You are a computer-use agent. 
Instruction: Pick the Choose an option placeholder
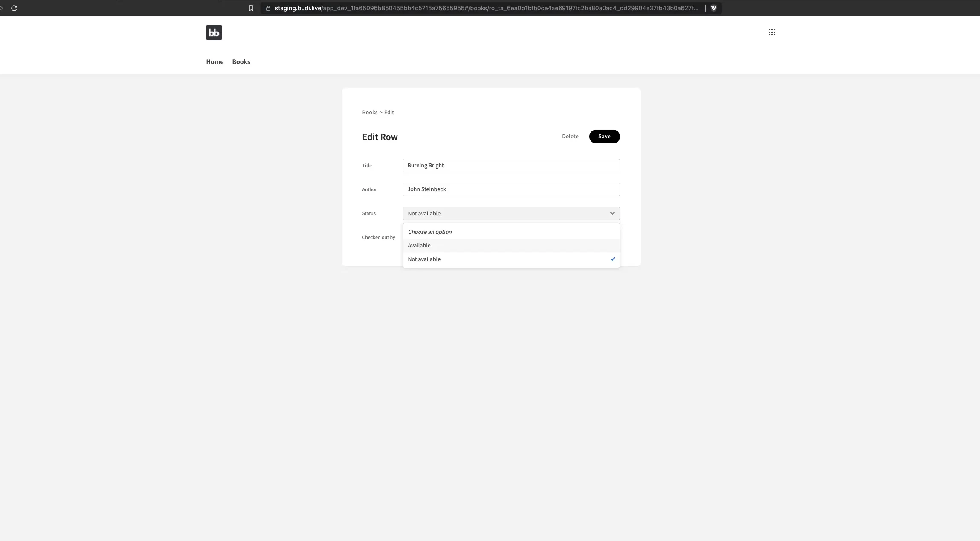coord(430,232)
